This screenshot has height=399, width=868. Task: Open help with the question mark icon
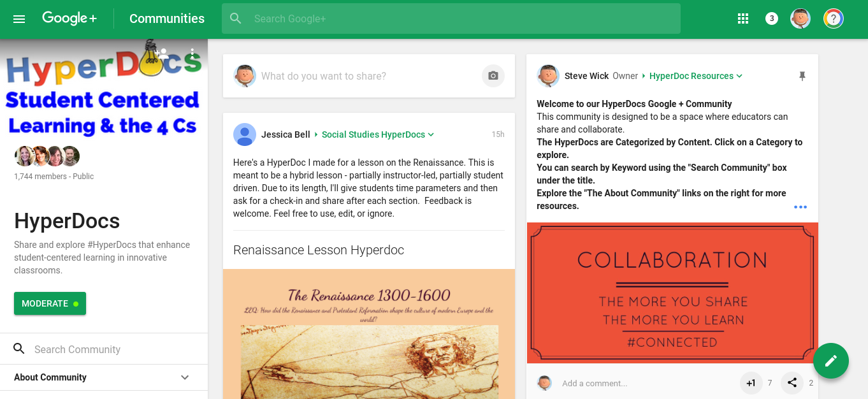pos(833,18)
